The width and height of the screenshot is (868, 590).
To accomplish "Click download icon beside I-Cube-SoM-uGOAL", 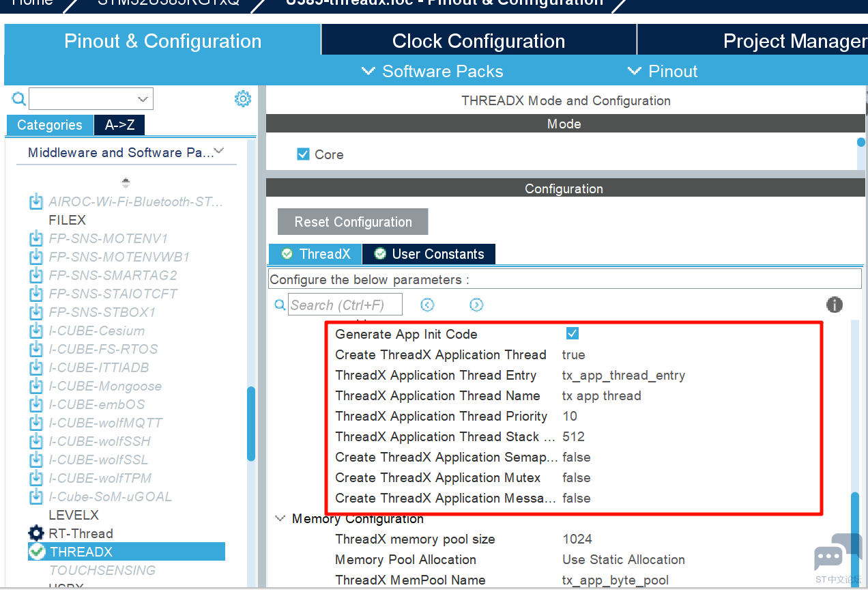I will coord(35,497).
